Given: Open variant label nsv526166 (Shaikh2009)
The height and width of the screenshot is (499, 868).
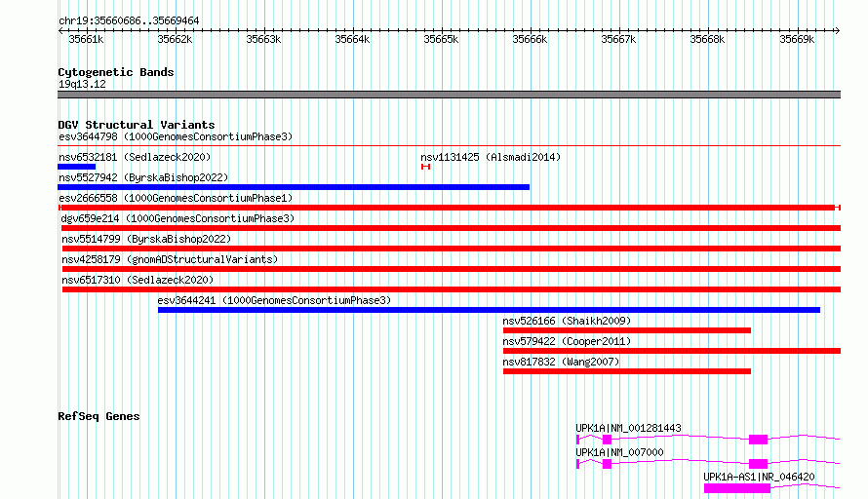Looking at the screenshot, I should click(567, 321).
